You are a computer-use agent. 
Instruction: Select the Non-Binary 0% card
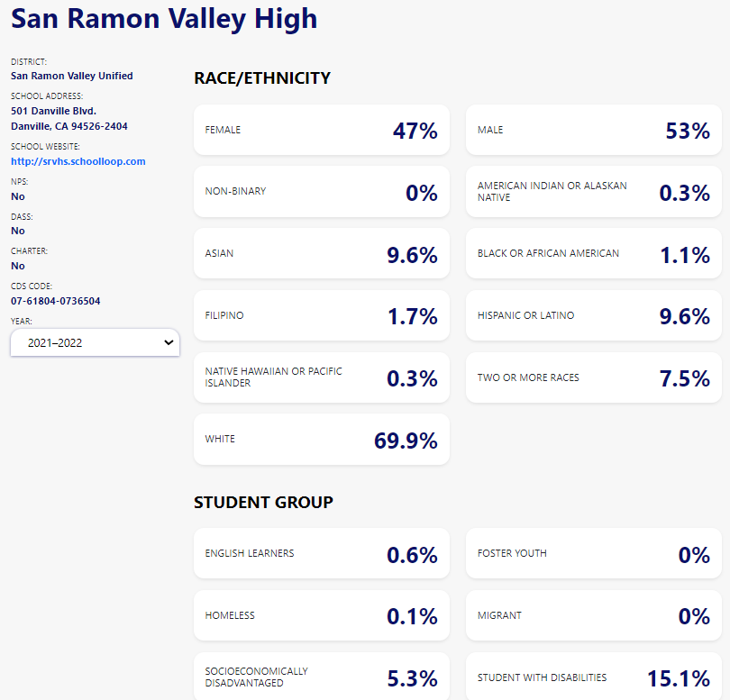click(x=321, y=192)
